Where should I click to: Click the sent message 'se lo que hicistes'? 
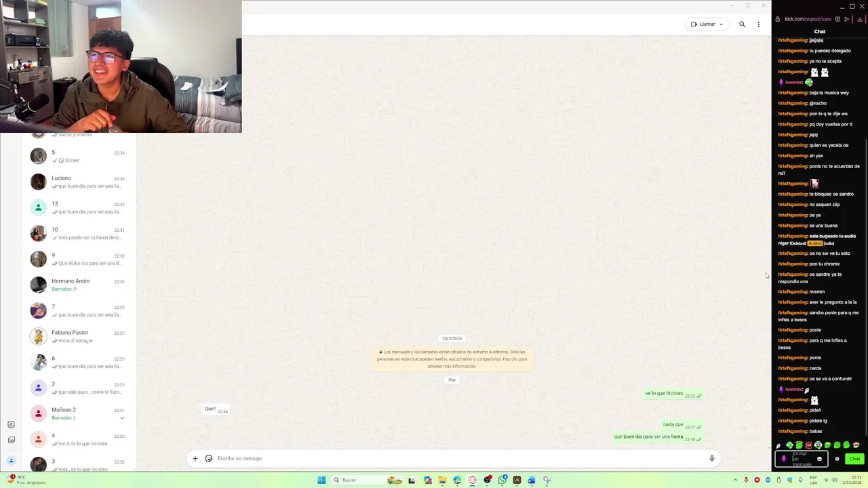coord(673,394)
